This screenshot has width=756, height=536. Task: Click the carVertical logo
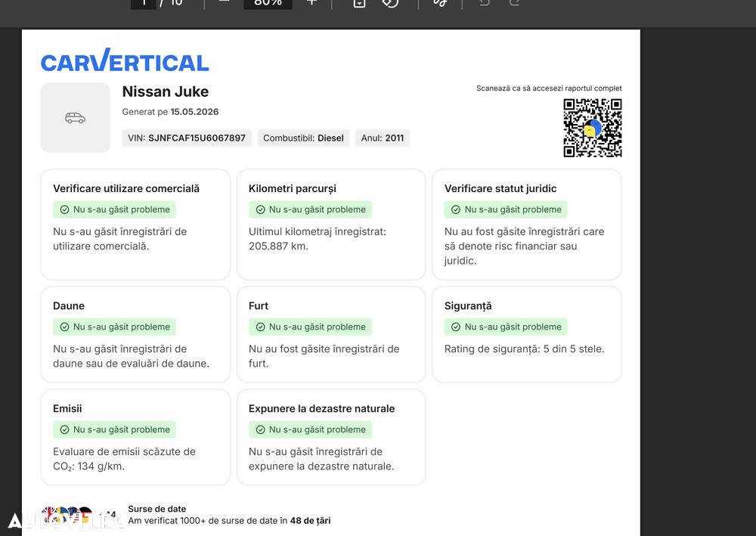tap(125, 60)
